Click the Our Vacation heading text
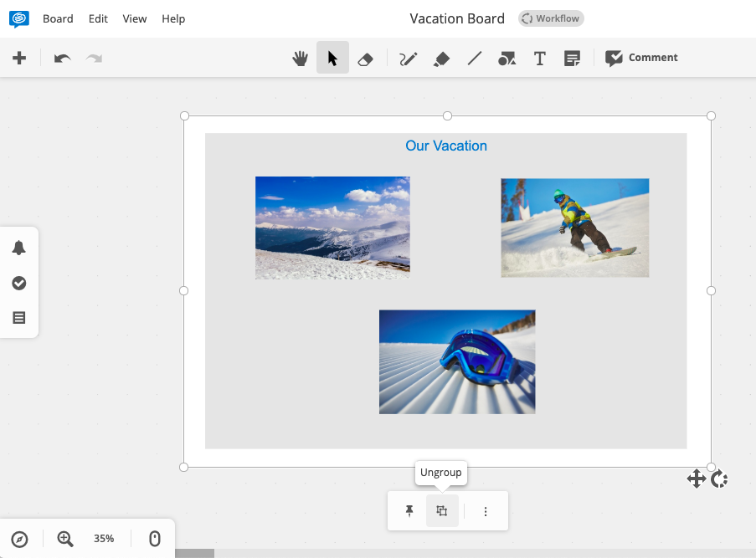The height and width of the screenshot is (558, 756). coord(446,146)
